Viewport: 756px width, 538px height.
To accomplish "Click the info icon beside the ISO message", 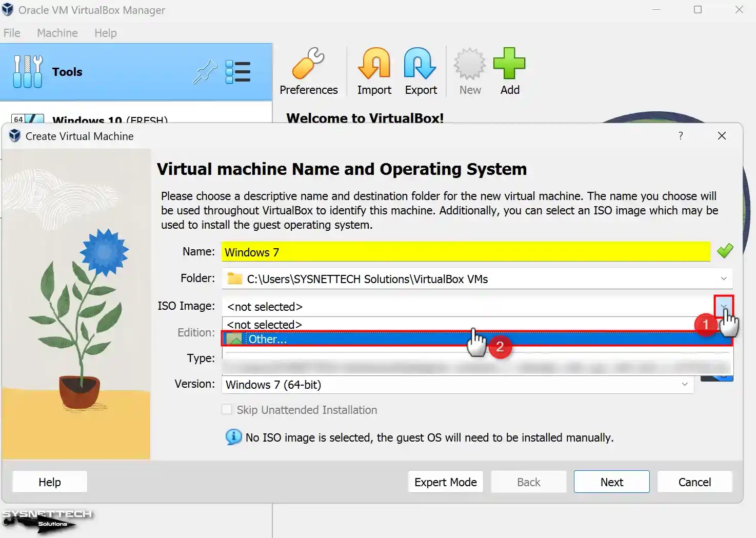I will 233,437.
